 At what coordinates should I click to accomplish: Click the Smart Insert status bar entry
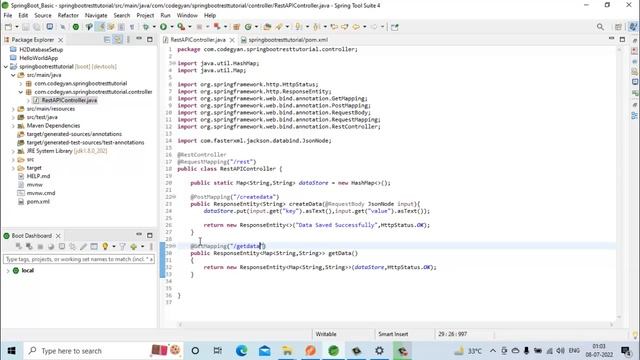(x=393, y=334)
